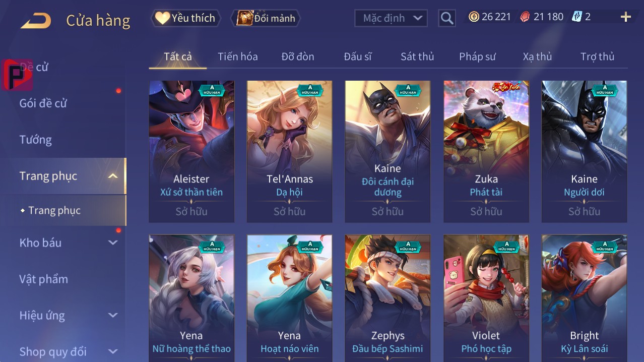Select Kaine Người dơi skin card

[x=584, y=151]
